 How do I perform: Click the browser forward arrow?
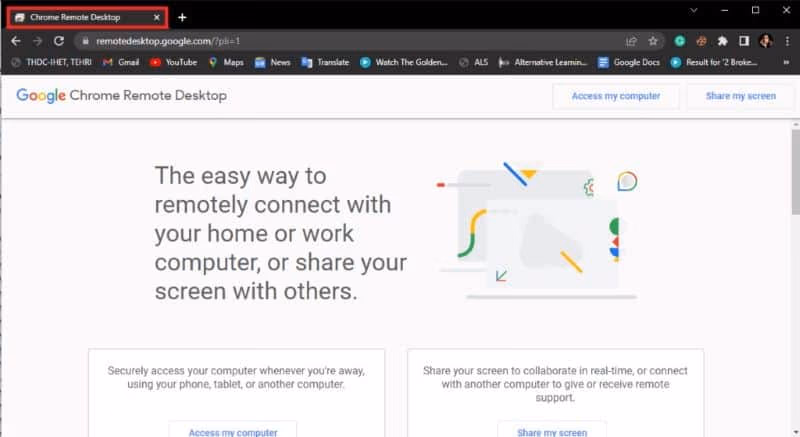click(37, 41)
